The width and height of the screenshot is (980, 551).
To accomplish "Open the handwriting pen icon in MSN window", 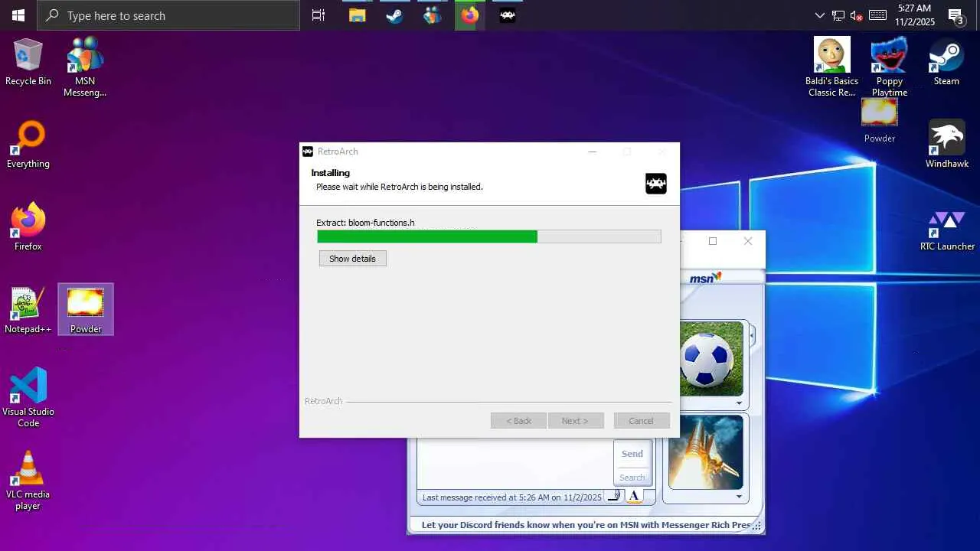I will click(615, 497).
